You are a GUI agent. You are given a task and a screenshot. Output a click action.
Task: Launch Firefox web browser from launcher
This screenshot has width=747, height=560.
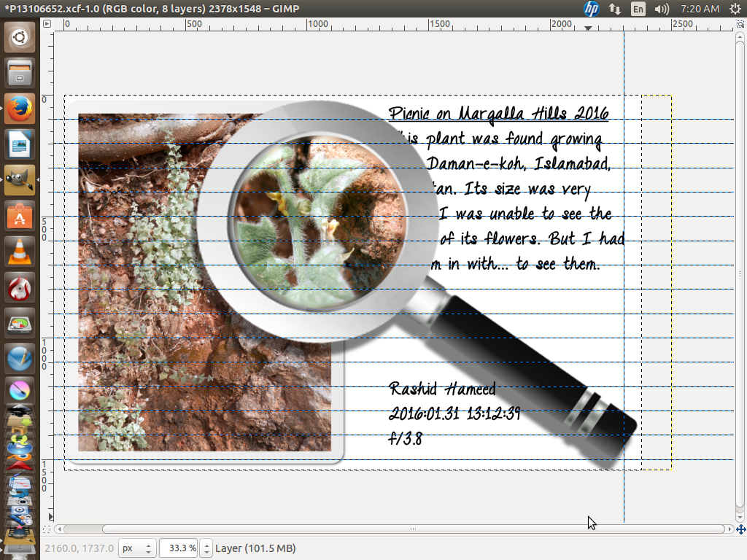coord(20,109)
